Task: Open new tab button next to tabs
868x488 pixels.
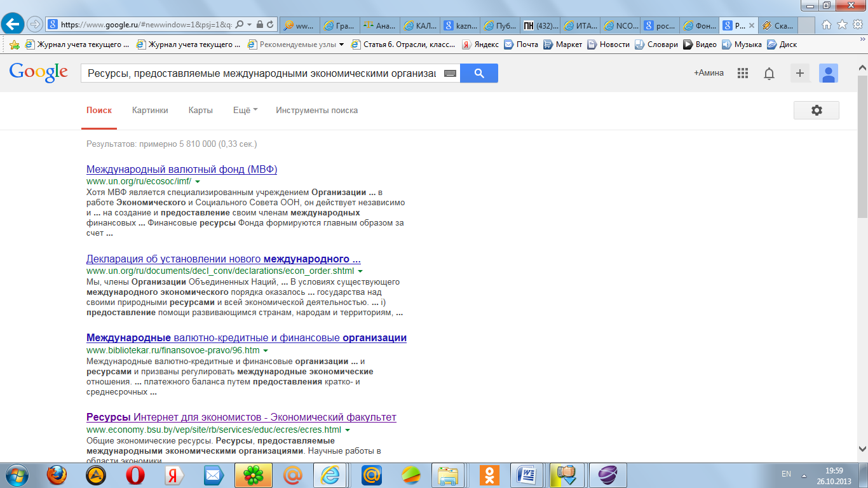Action: click(806, 25)
